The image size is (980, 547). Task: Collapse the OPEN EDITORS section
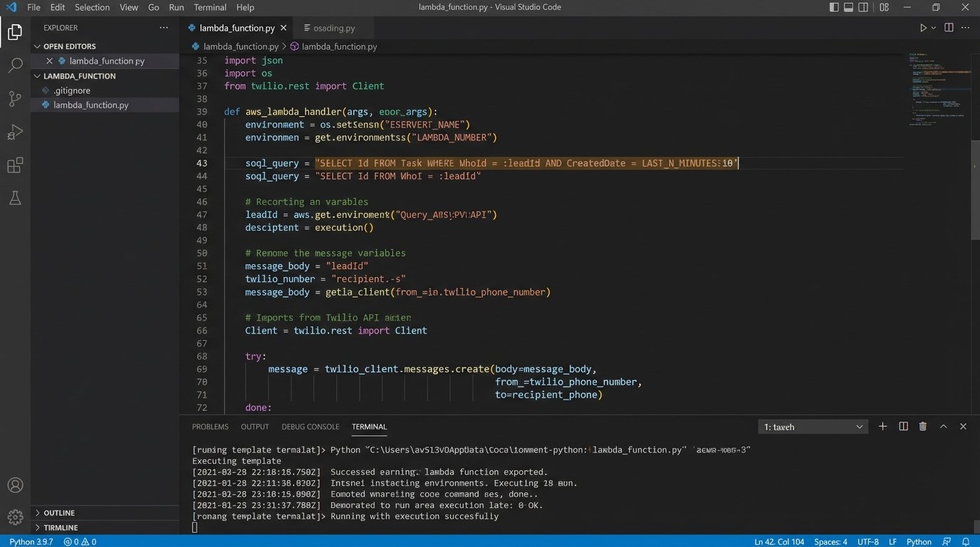[x=69, y=46]
